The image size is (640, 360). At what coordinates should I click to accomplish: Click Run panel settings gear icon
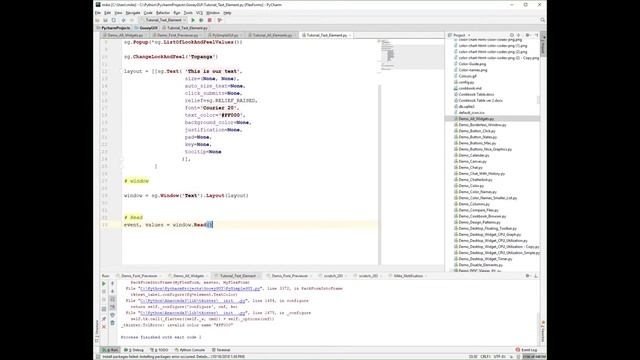pos(527,276)
